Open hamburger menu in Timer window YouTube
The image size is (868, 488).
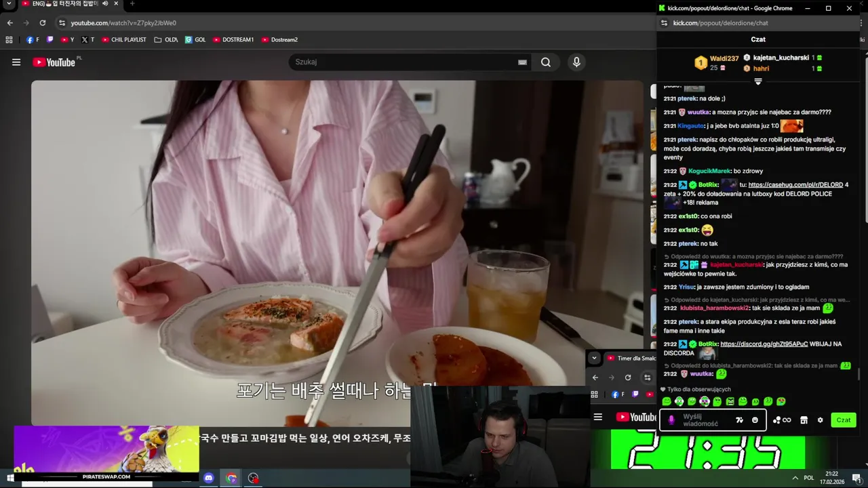[598, 417]
